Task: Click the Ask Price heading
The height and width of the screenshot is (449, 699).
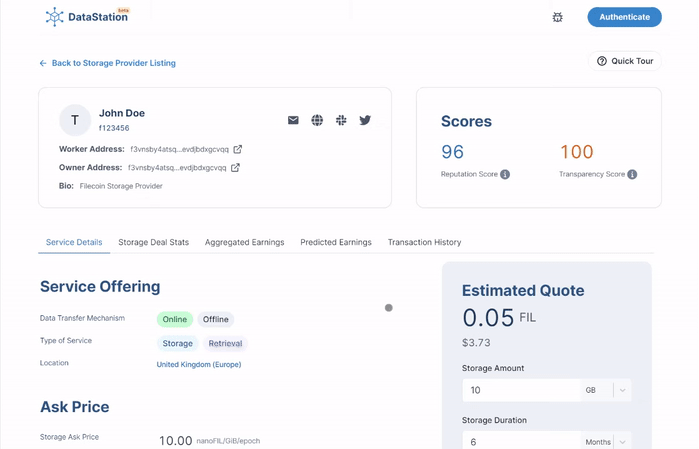Action: (x=75, y=407)
